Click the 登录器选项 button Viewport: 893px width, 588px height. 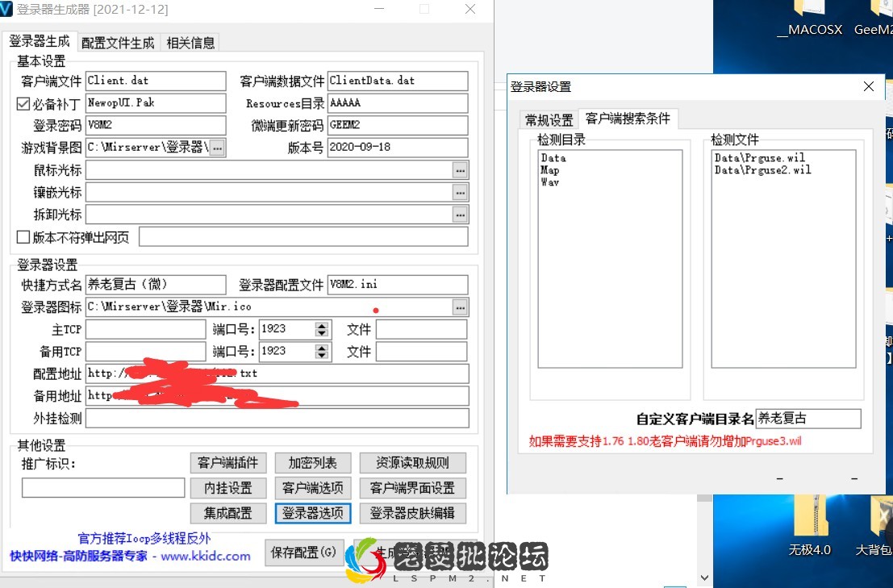coord(313,513)
